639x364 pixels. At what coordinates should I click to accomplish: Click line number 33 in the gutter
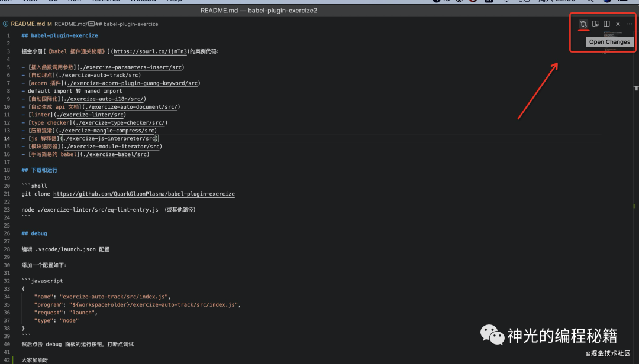pos(7,289)
